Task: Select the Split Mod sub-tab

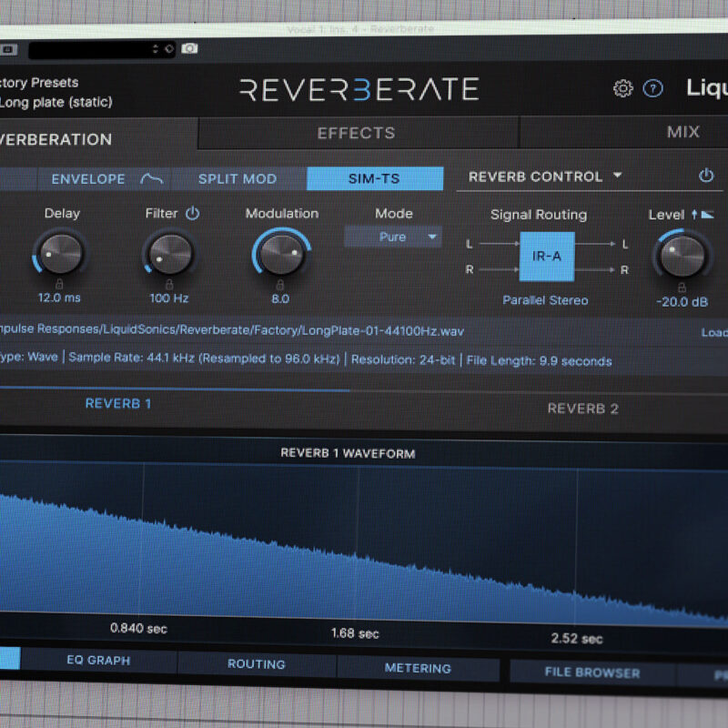Action: 238,178
